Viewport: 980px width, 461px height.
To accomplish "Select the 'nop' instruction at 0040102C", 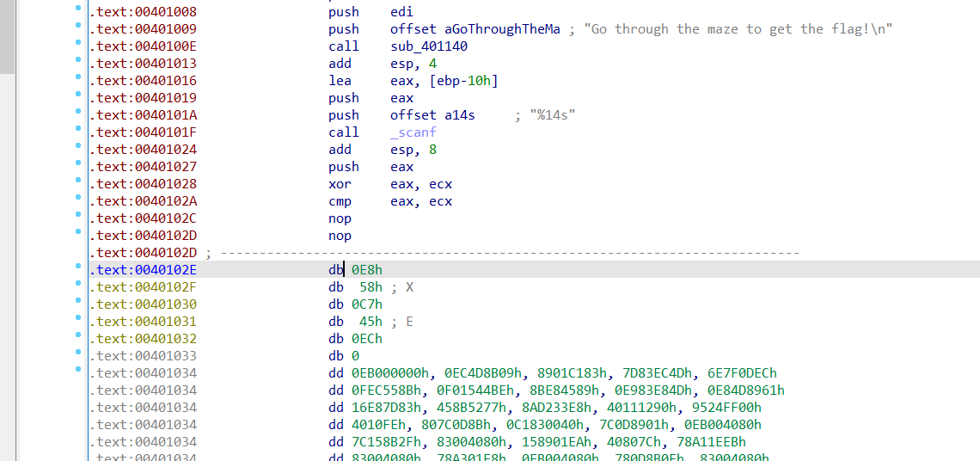I will [340, 219].
